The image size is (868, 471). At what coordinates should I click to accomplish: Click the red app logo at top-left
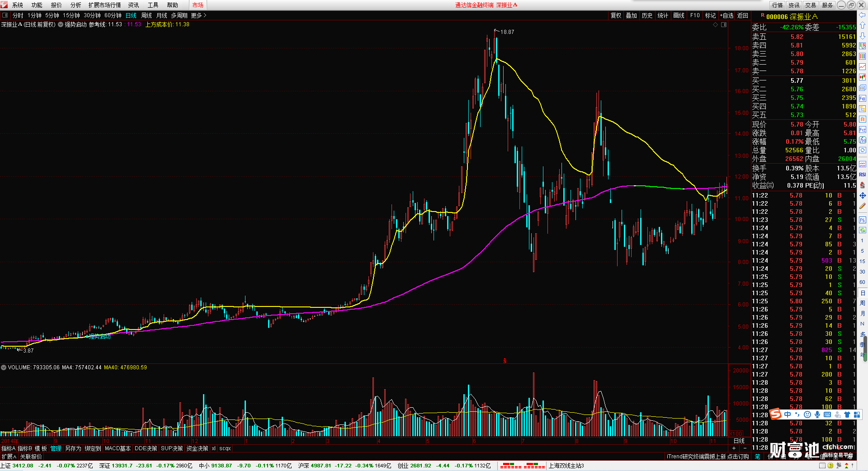click(5, 5)
